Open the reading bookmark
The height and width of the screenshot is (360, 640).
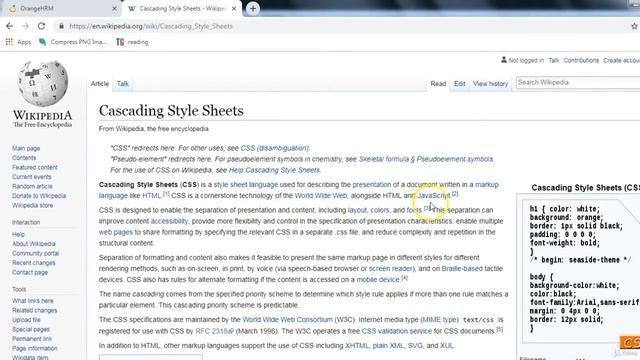click(x=132, y=42)
